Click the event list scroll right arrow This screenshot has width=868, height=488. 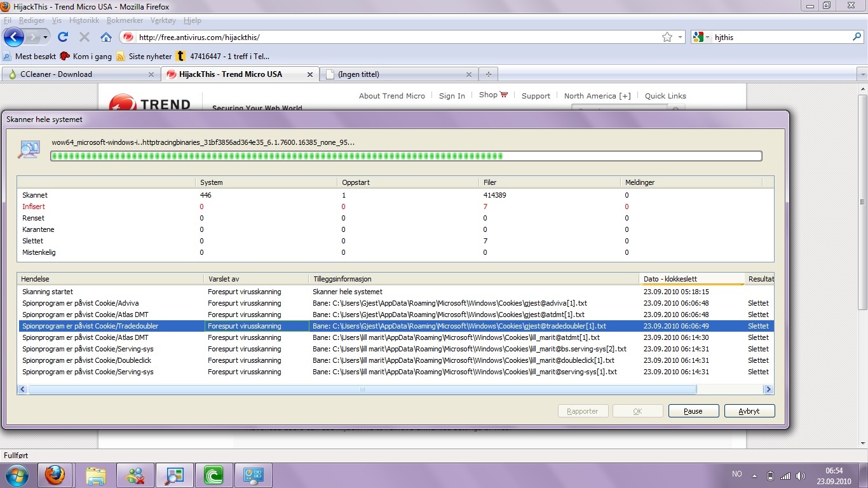pos(768,390)
